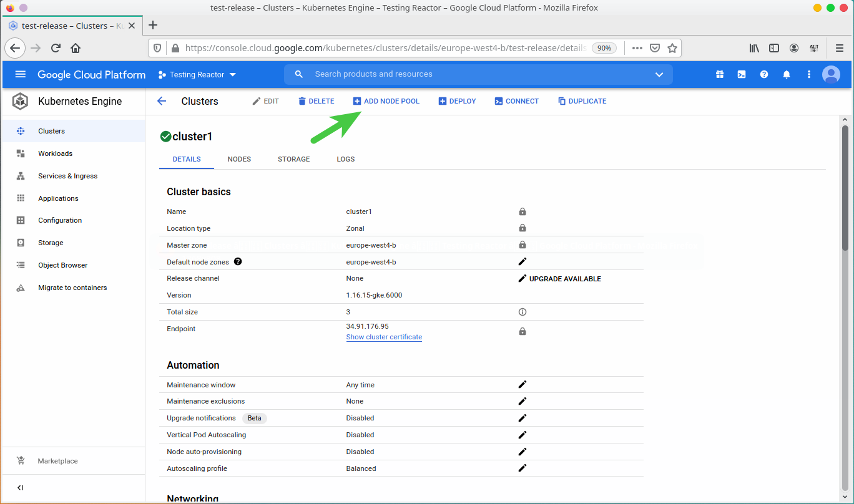
Task: Open the main navigation hamburger menu
Action: (x=20, y=74)
